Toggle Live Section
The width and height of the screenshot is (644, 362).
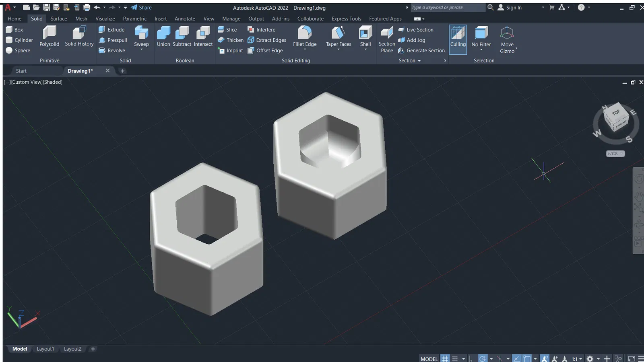pyautogui.click(x=416, y=30)
